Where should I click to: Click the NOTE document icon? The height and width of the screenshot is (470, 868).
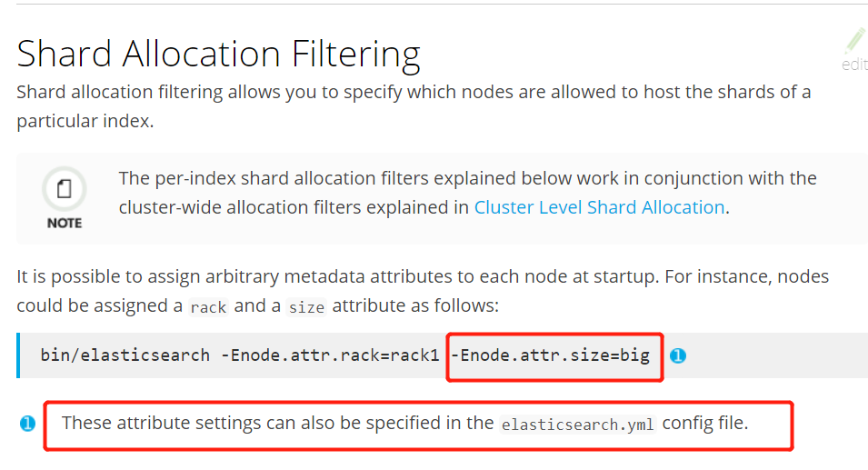point(65,189)
